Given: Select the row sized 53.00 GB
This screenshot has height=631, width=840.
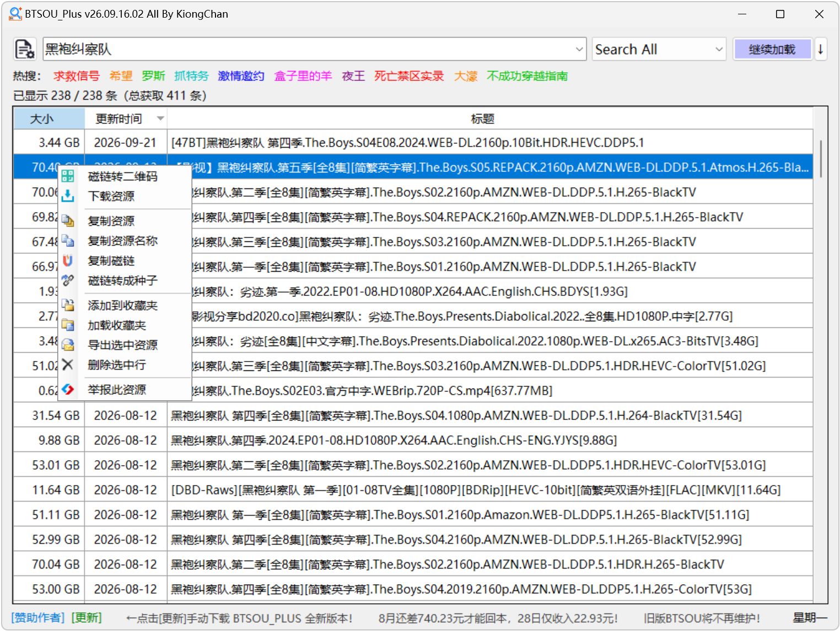Looking at the screenshot, I should [413, 589].
